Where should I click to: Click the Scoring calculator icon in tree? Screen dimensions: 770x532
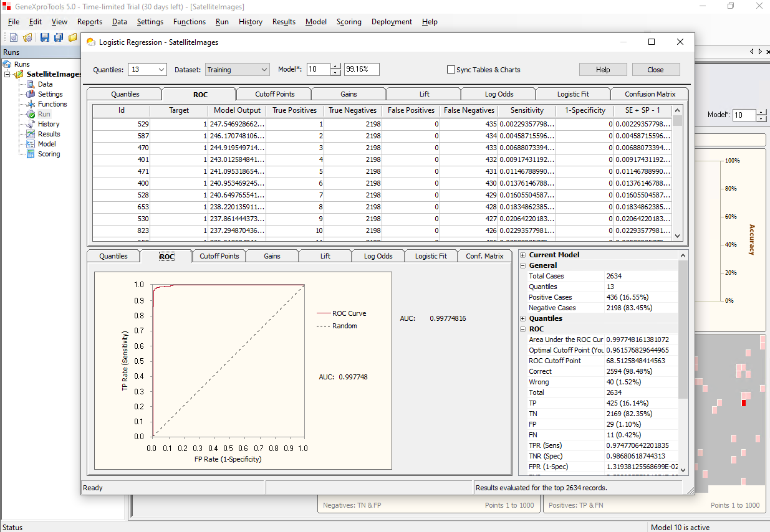pos(31,154)
